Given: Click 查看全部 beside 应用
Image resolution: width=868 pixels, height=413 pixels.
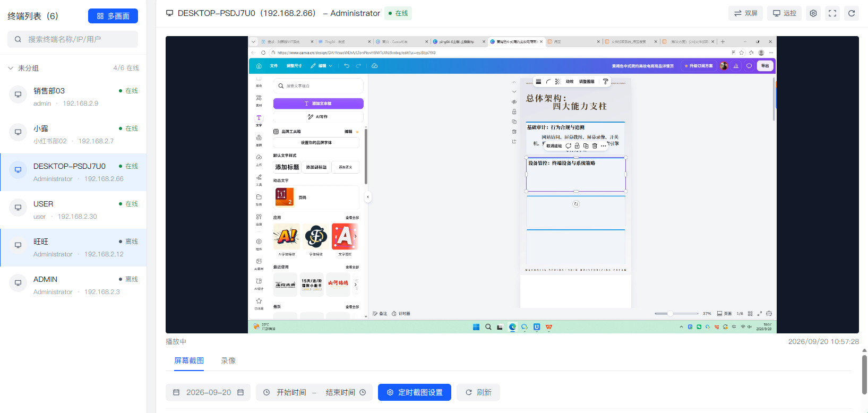Looking at the screenshot, I should pyautogui.click(x=353, y=218).
